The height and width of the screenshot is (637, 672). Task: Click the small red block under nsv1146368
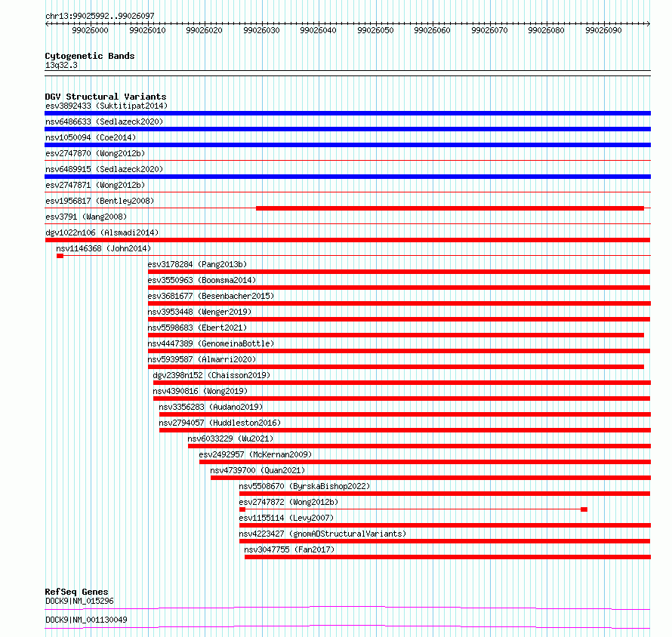click(x=60, y=256)
